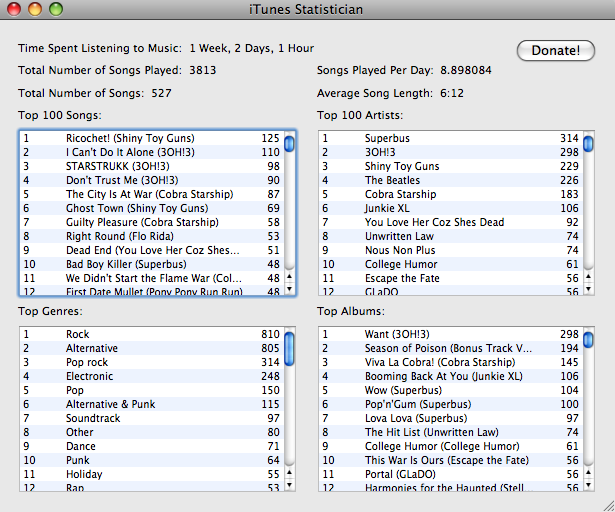Select Rock genre row
The height and width of the screenshot is (512, 615).
coord(152,334)
